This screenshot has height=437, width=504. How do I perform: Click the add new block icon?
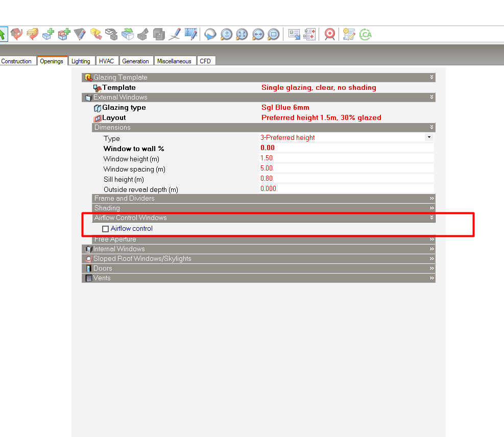tap(48, 34)
